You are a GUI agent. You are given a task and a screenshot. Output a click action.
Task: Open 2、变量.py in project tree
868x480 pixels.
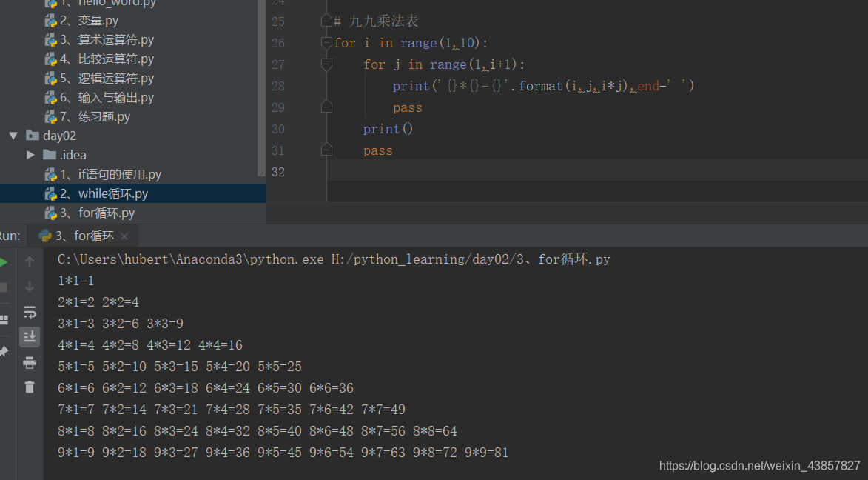point(81,21)
